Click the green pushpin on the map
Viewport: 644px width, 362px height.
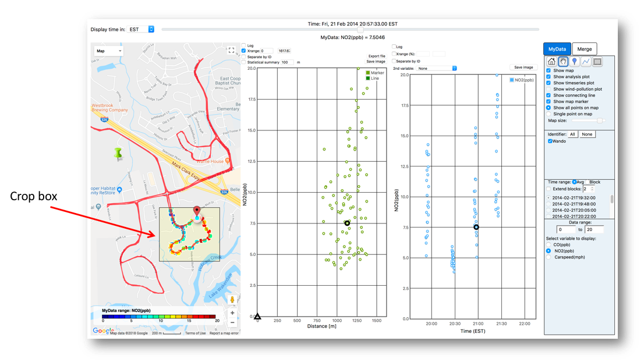(x=119, y=154)
